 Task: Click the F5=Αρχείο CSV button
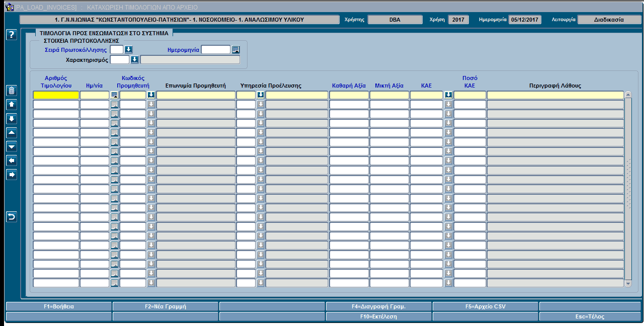(x=486, y=306)
